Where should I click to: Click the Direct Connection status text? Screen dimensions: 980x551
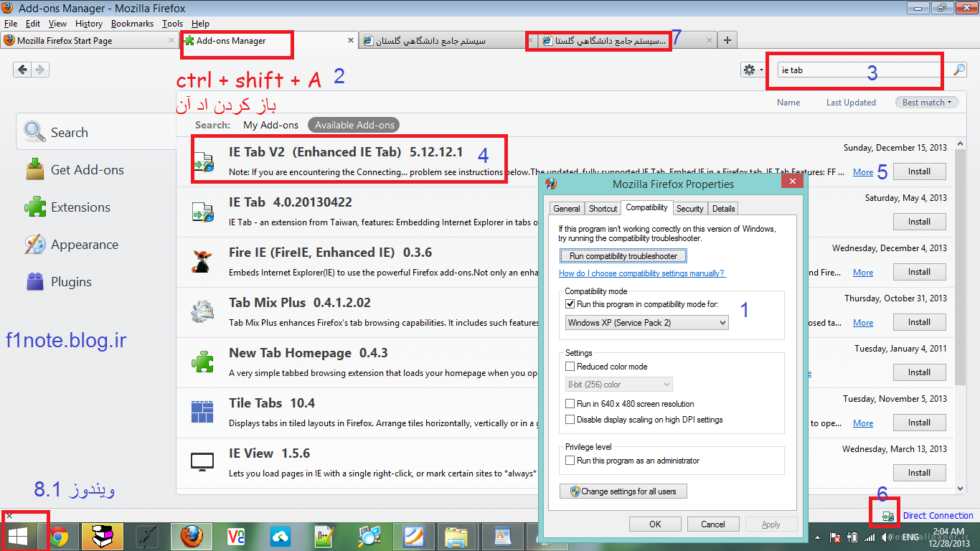click(x=938, y=516)
